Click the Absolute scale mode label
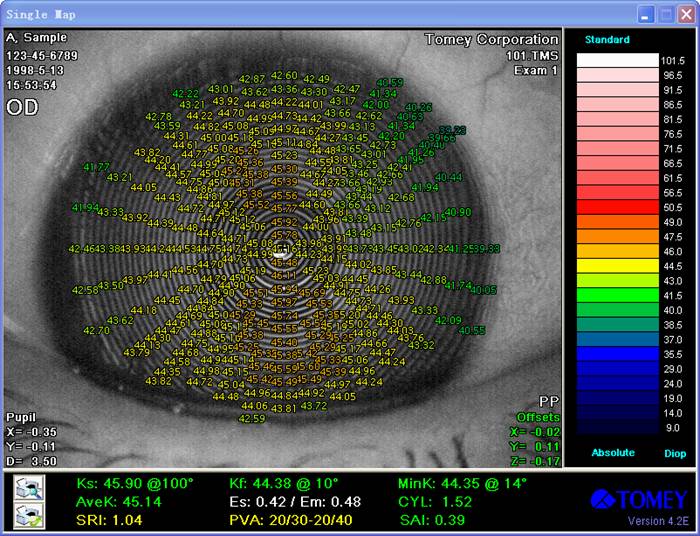This screenshot has height=536, width=700. click(x=612, y=453)
